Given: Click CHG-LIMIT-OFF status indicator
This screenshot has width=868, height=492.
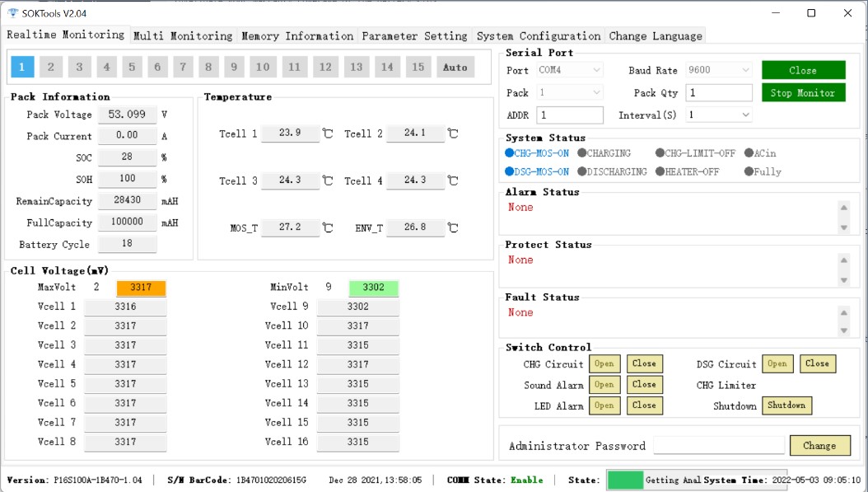Looking at the screenshot, I should pos(695,153).
